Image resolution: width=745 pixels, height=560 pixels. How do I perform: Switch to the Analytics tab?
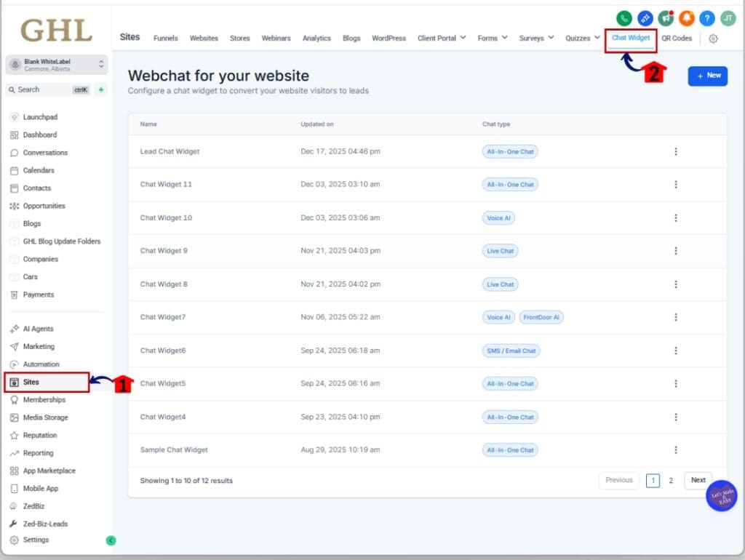316,38
